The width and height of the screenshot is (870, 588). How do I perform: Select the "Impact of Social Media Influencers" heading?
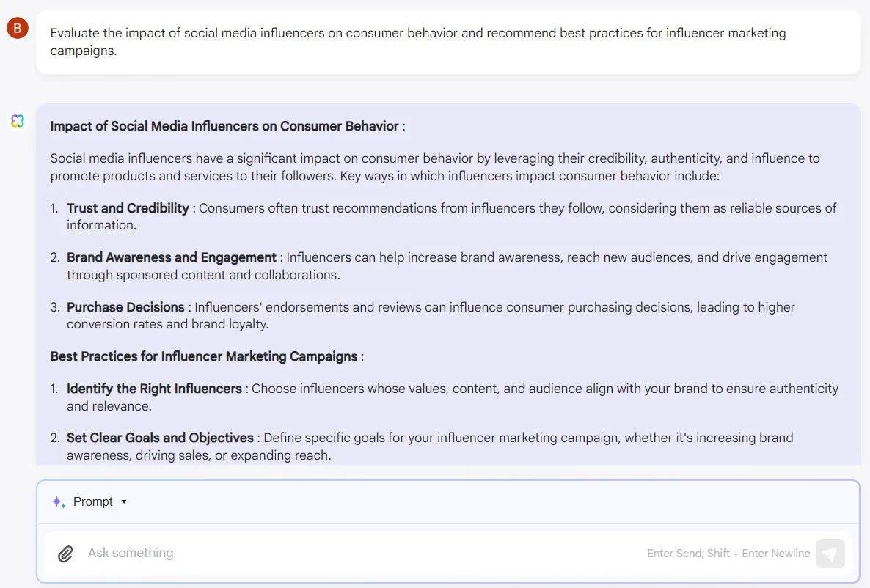(x=224, y=126)
